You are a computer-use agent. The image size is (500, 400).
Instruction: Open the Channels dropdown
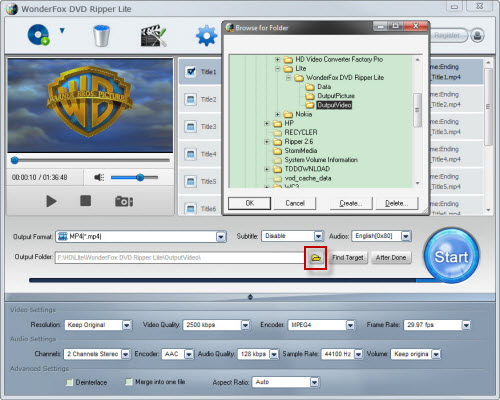click(x=125, y=354)
